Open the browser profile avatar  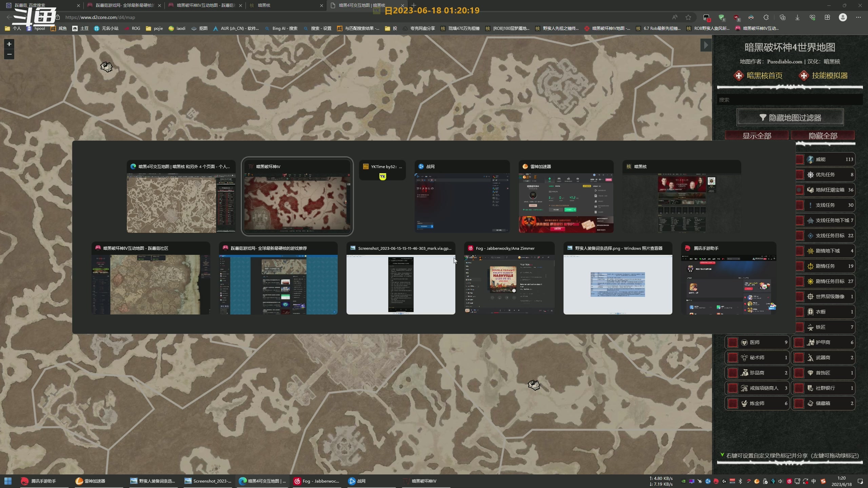pos(843,17)
